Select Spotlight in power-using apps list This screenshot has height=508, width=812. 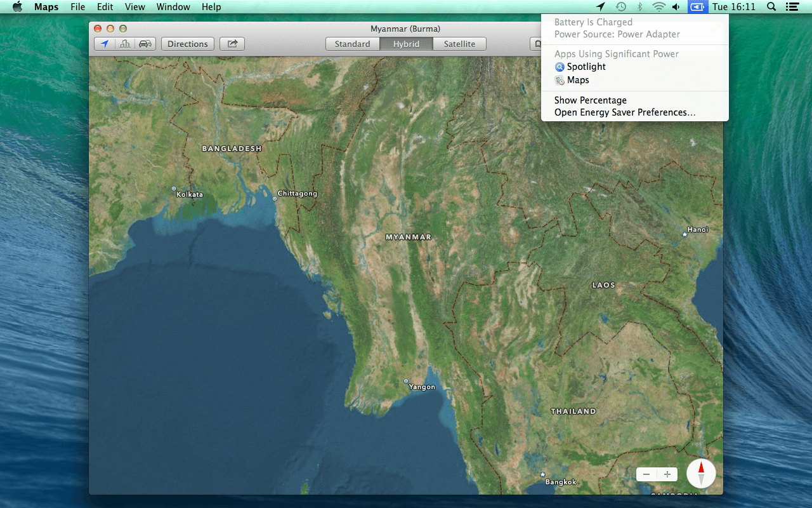[x=634, y=67]
